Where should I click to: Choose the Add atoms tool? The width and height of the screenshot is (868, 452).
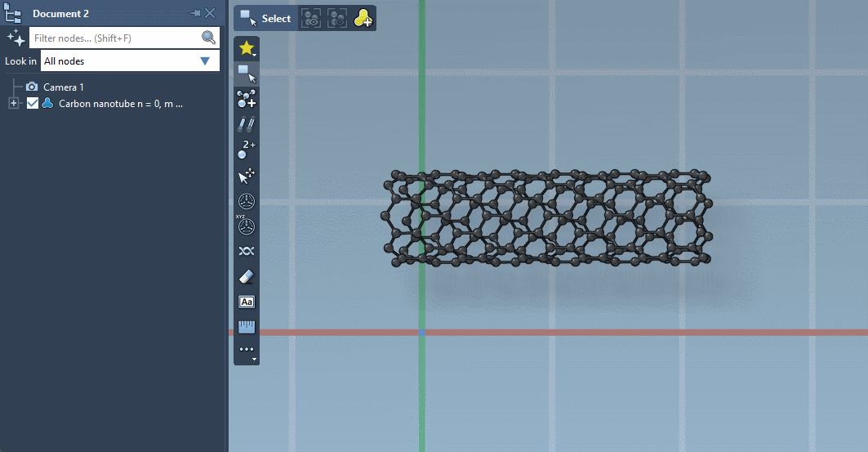(x=247, y=100)
